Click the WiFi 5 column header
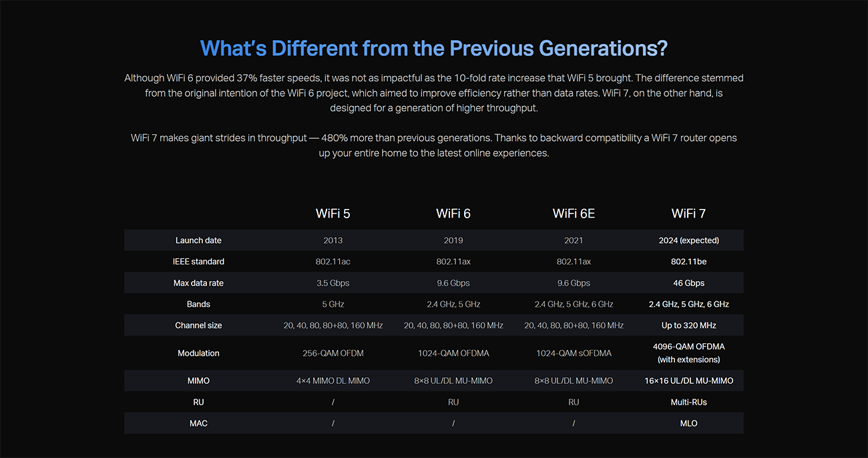Viewport: 868px width, 458px height. [x=333, y=214]
